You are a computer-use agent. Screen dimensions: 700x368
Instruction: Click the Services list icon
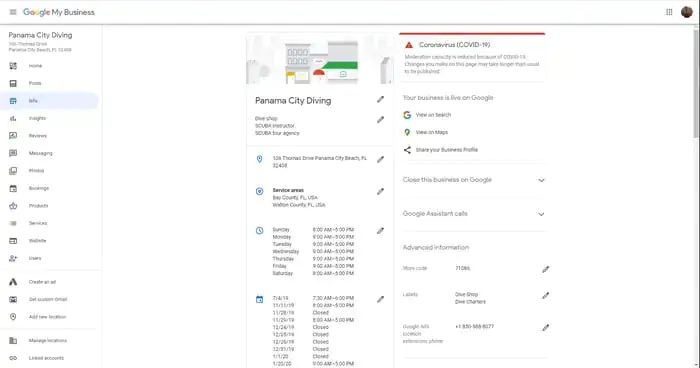13,223
